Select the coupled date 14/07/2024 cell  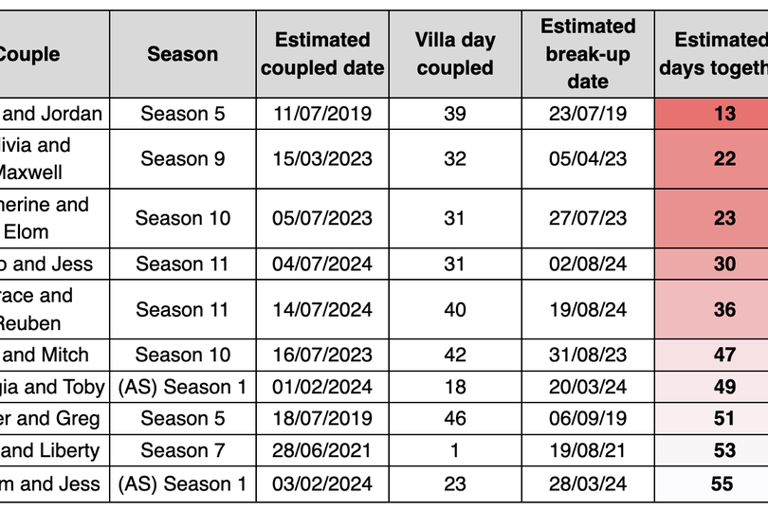pyautogui.click(x=322, y=309)
